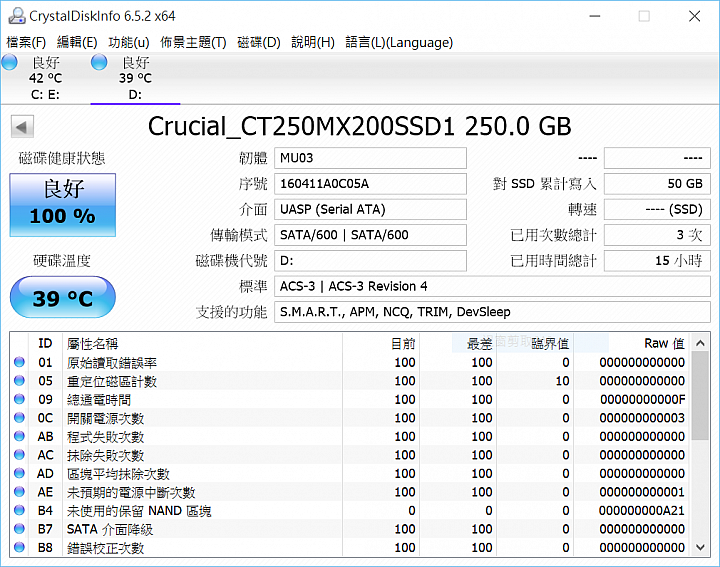Click the SMART list scroll up arrow

(700, 343)
